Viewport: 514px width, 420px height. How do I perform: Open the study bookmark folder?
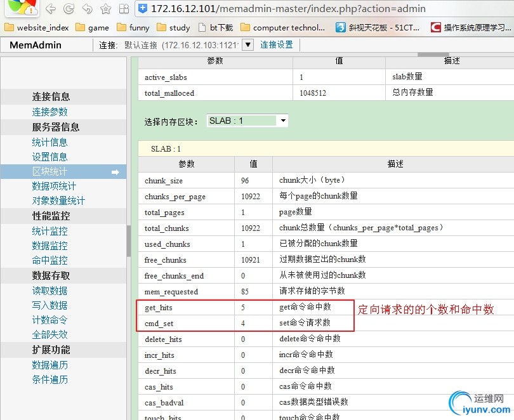[173, 27]
